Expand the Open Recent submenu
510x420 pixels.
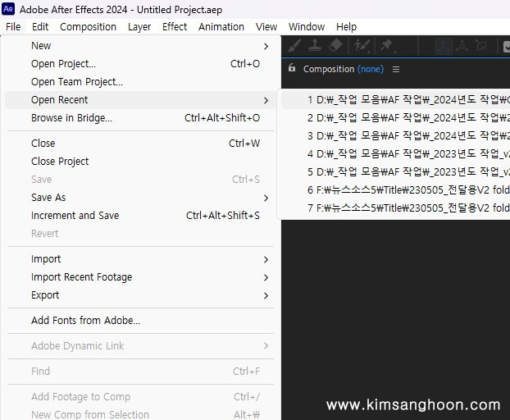point(140,100)
